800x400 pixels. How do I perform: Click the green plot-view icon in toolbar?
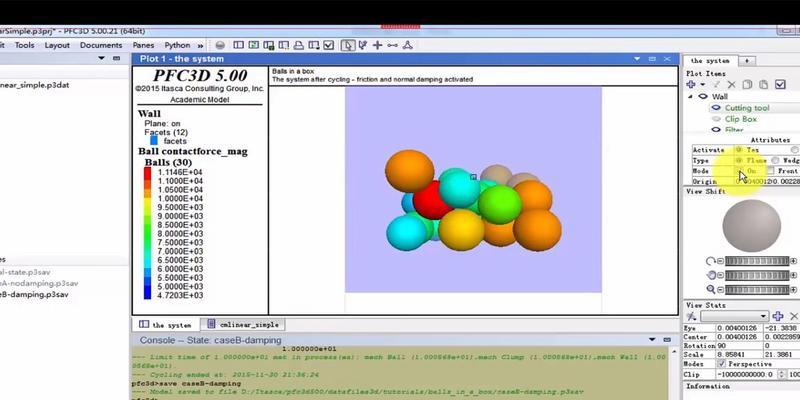pos(254,45)
